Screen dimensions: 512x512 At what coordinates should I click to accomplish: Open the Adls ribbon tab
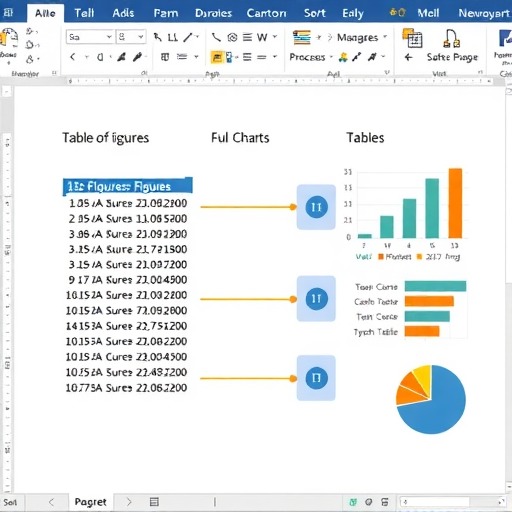[123, 13]
